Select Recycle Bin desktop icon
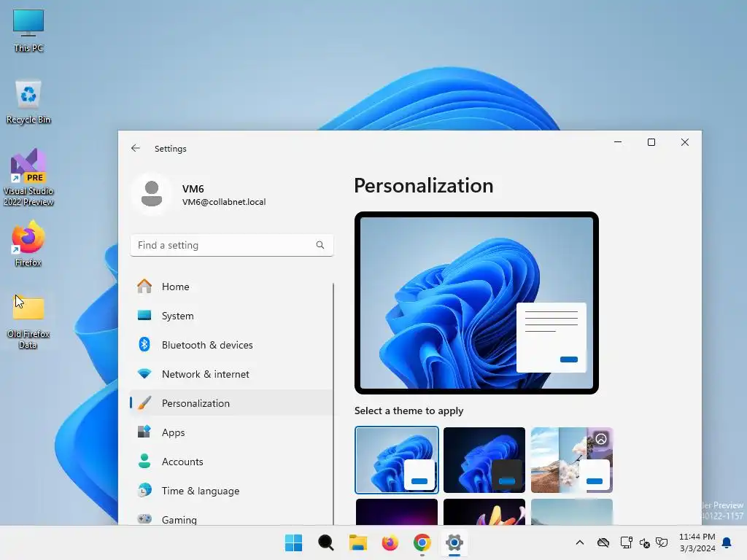 click(x=28, y=102)
